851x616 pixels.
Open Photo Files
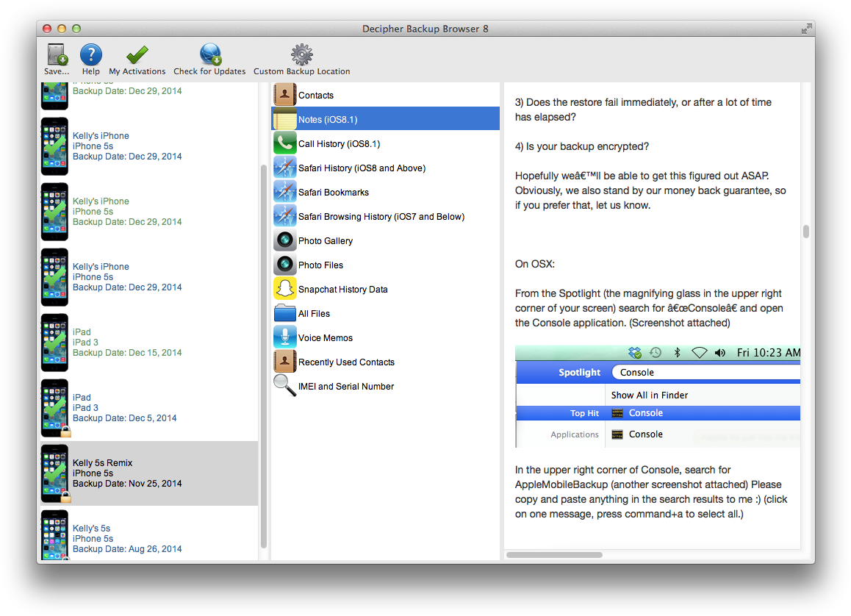pyautogui.click(x=320, y=265)
